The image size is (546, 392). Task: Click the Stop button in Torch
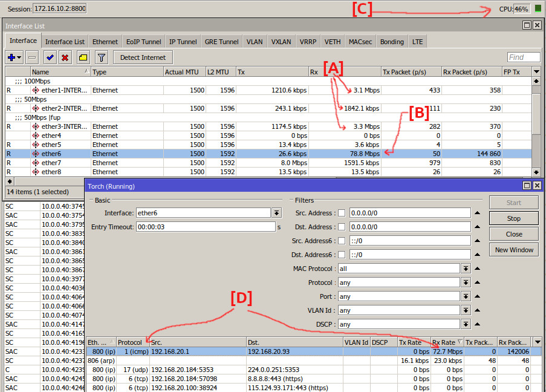(x=513, y=218)
